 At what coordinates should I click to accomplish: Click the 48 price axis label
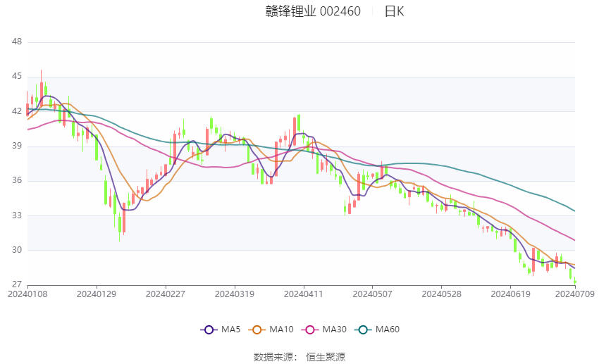(17, 42)
